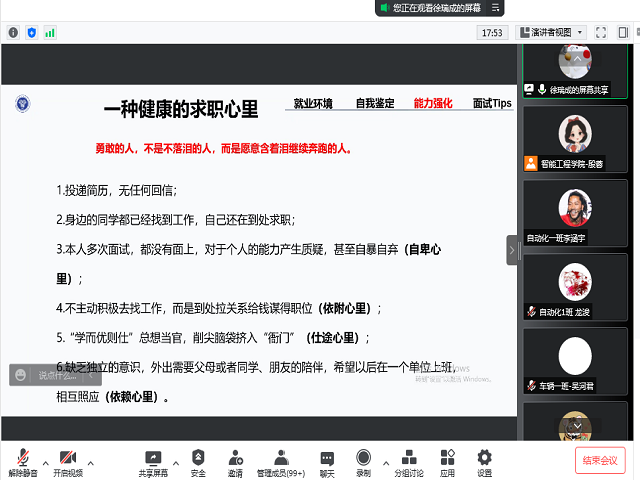Click the meeting info icon at top left
This screenshot has width=640, height=480.
13,32
